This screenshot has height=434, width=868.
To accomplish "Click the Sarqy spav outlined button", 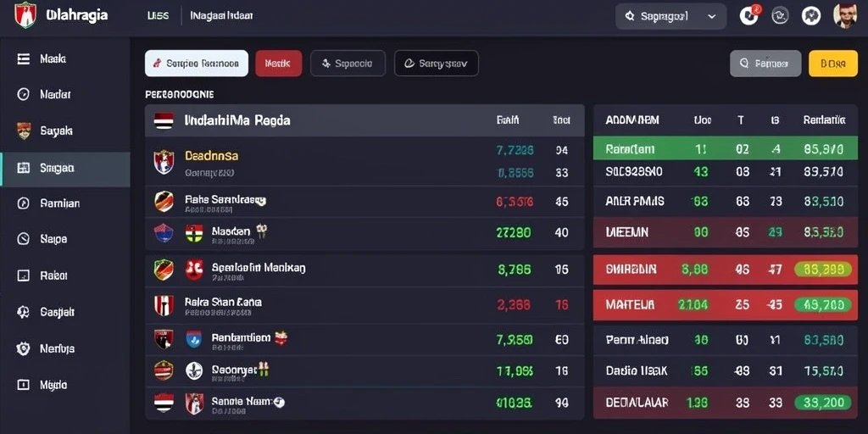I will tap(437, 63).
